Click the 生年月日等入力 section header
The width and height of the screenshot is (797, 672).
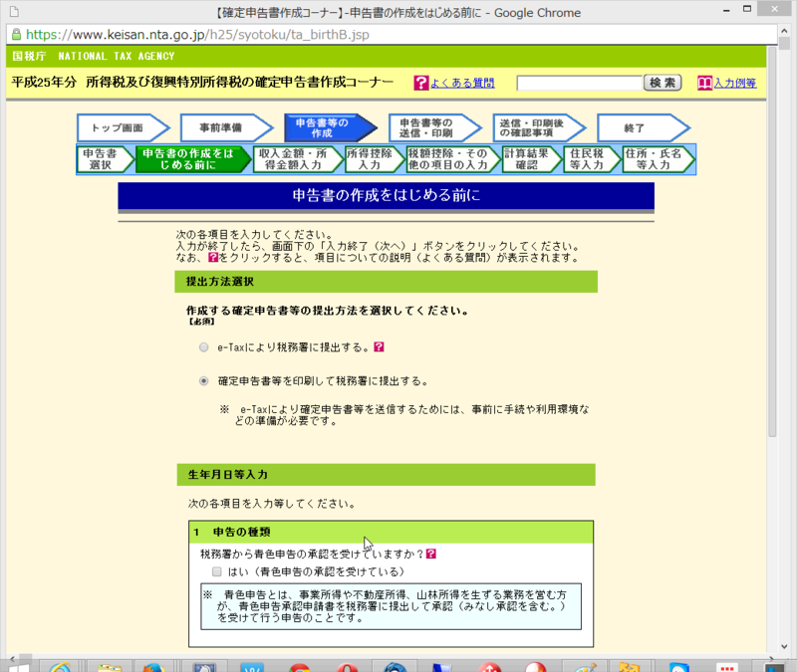click(386, 475)
